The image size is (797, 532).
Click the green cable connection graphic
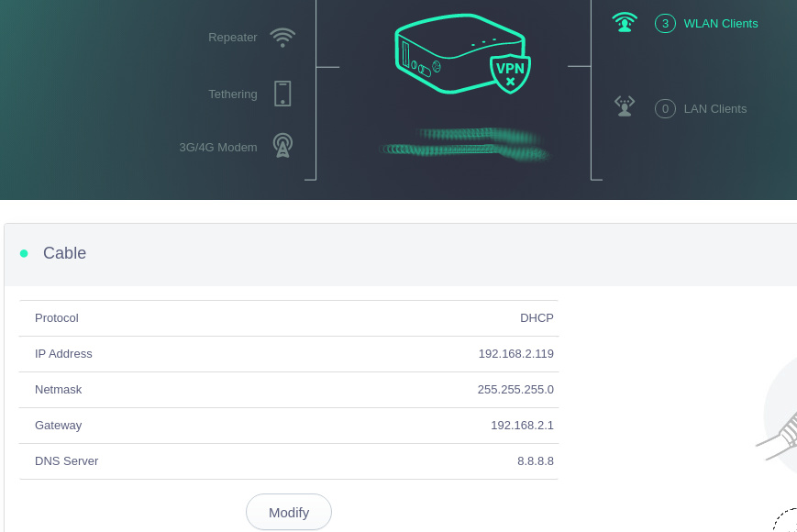click(x=463, y=143)
